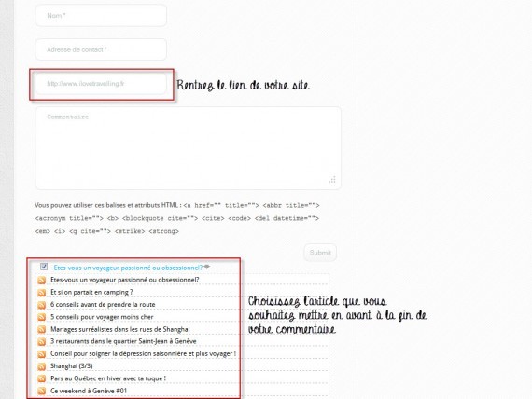The image size is (532, 399).
Task: Click RSS icon beside '3 restaurants' article
Action: tap(42, 342)
